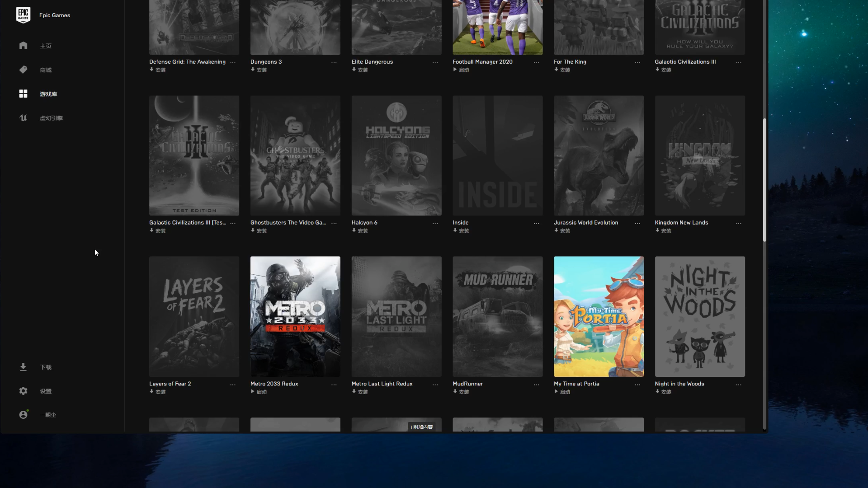This screenshot has width=868, height=488.
Task: Click the Halcyon 6 cover art
Action: pos(396,155)
